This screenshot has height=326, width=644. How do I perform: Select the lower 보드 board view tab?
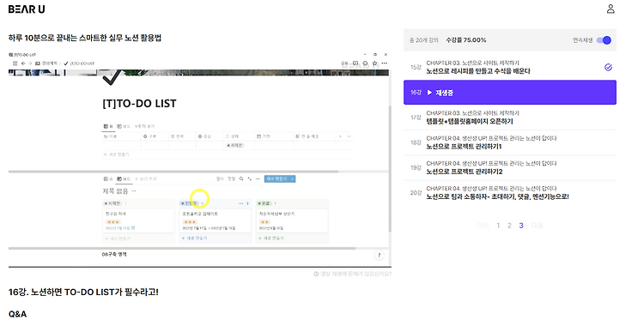[x=124, y=179]
